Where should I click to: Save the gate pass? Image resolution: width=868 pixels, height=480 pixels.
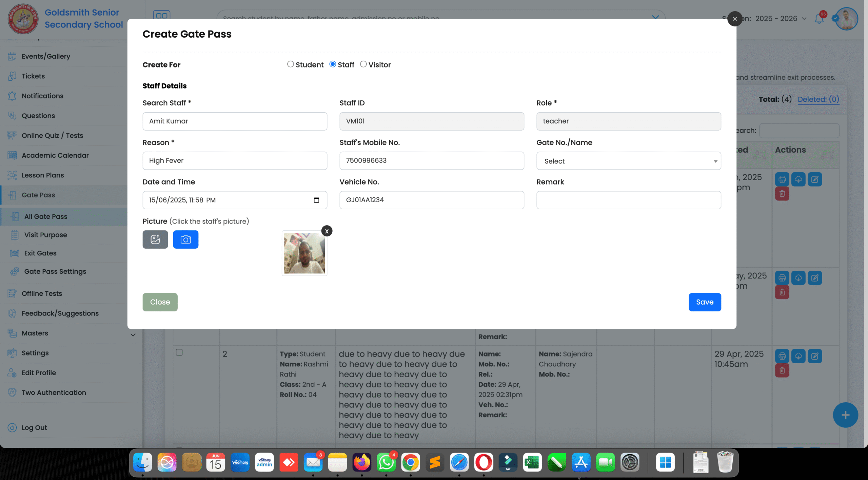click(x=705, y=302)
